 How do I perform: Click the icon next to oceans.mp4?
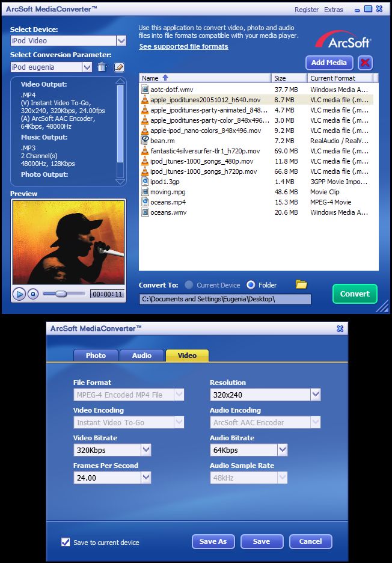point(145,202)
